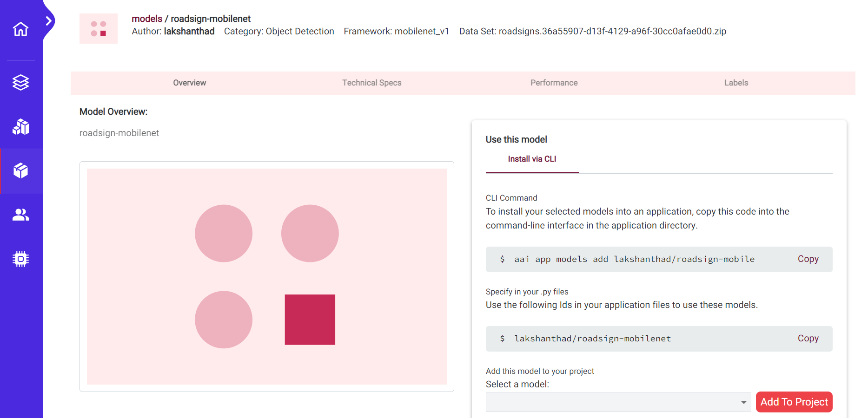Screen dimensions: 868x418
Task: Click Framework: mobilenet_v1 text
Action: click(x=397, y=31)
